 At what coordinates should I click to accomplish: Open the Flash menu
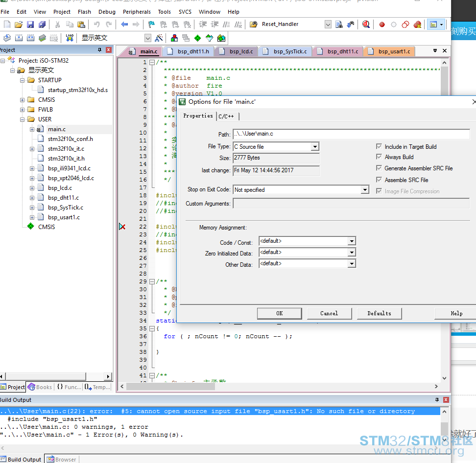click(x=84, y=12)
